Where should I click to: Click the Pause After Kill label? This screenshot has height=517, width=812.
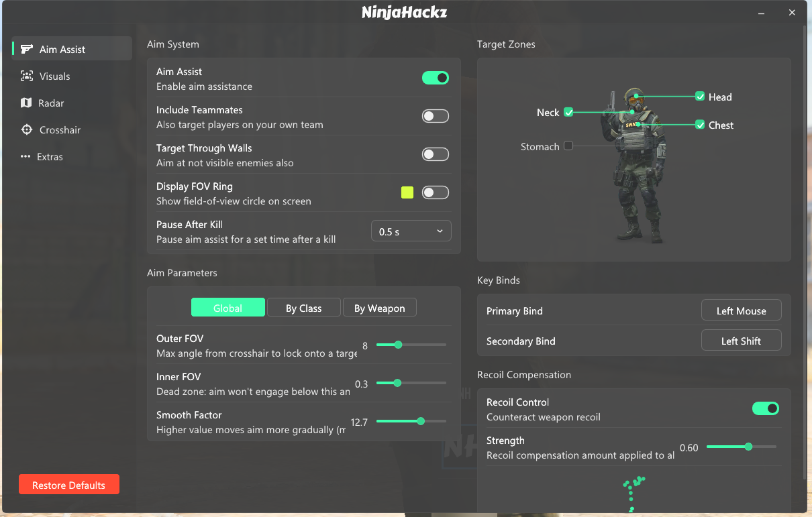[x=190, y=225]
